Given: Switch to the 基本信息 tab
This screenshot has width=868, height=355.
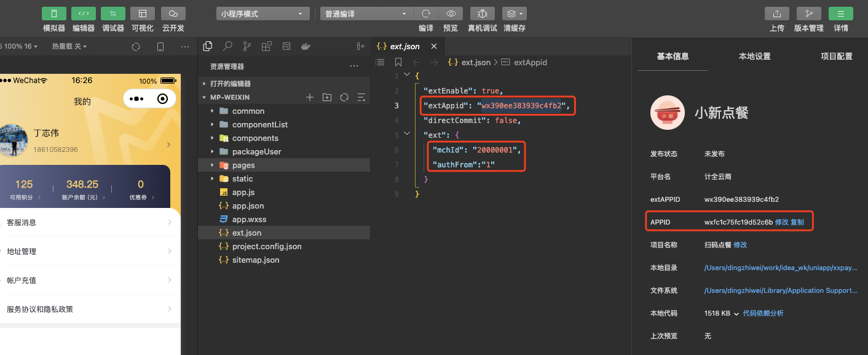Looking at the screenshot, I should click(673, 57).
